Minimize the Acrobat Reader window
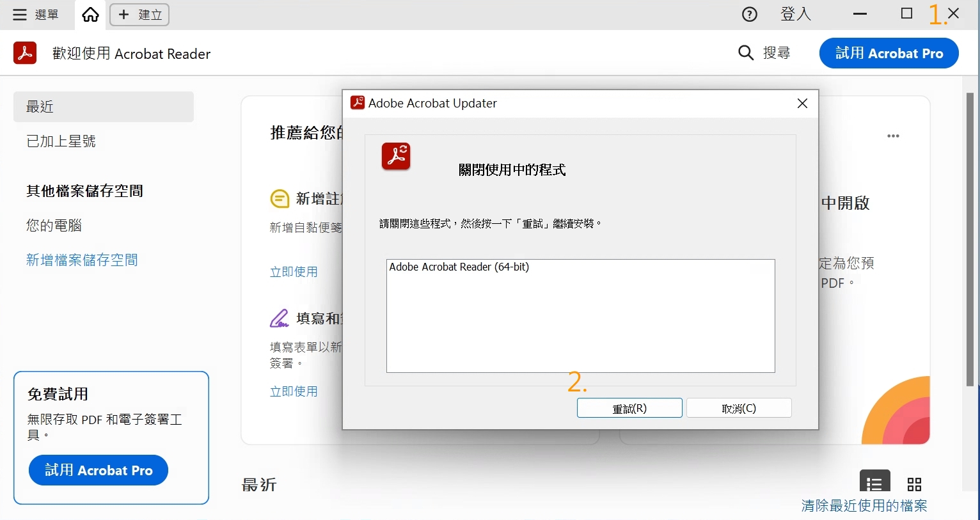This screenshot has height=520, width=980. point(860,14)
